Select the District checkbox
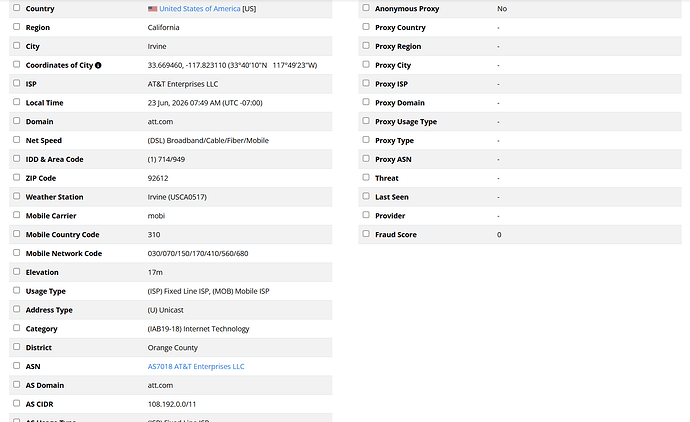The image size is (690, 422). 17,347
